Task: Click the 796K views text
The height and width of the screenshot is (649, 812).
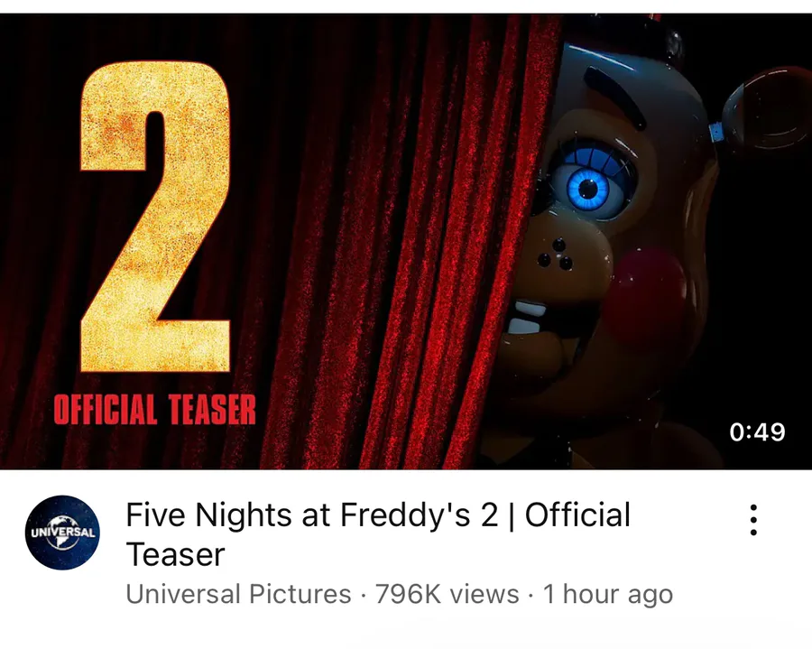Action: click(x=447, y=595)
